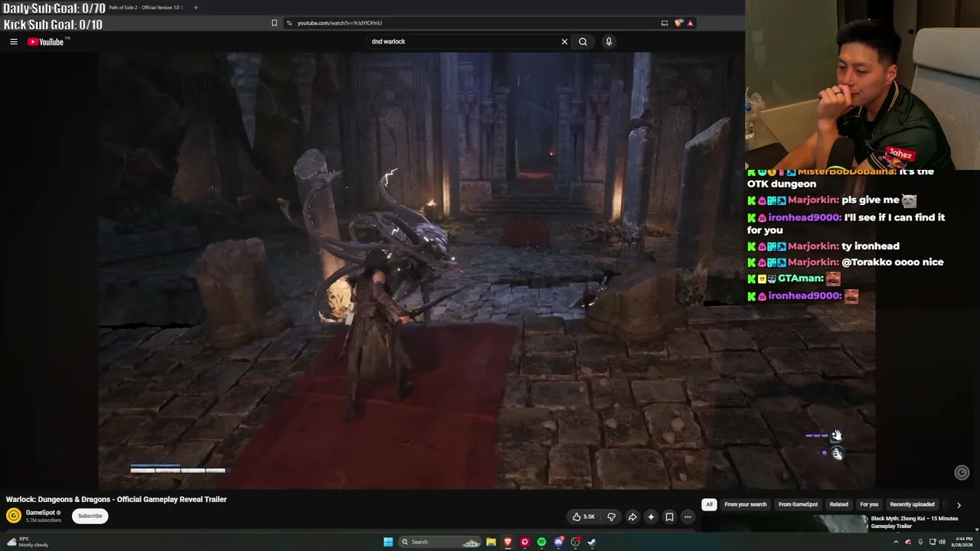Open the Black Myth: Zhong Kui video thumbnail

point(785,523)
